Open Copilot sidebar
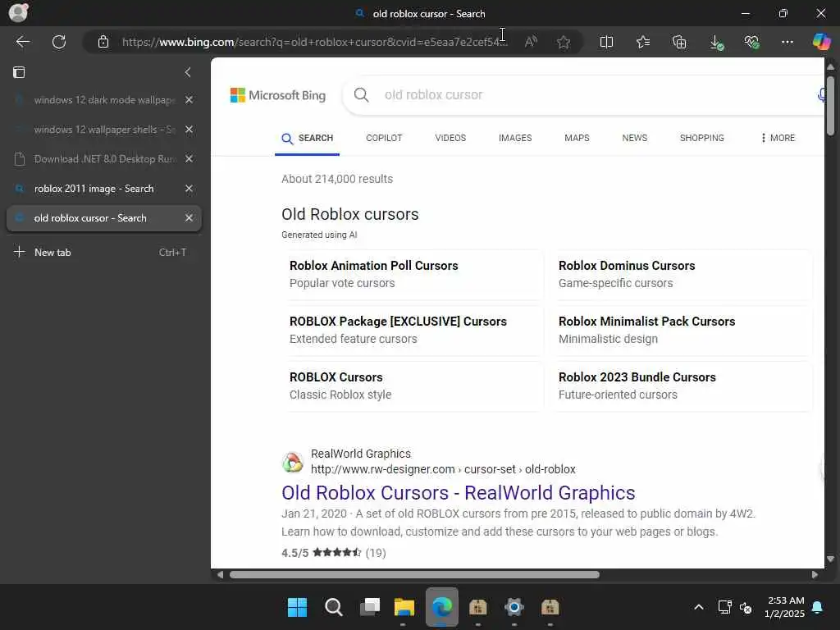This screenshot has height=630, width=840. (821, 42)
